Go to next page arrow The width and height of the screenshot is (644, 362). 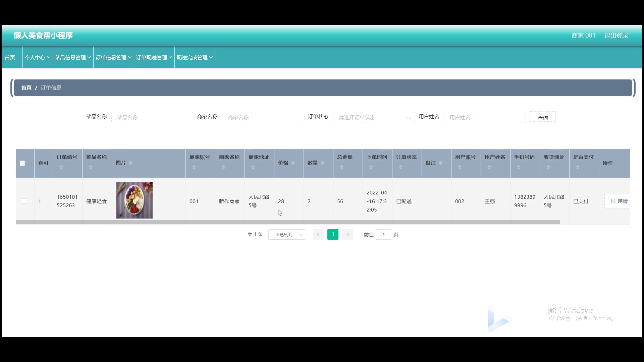click(348, 235)
